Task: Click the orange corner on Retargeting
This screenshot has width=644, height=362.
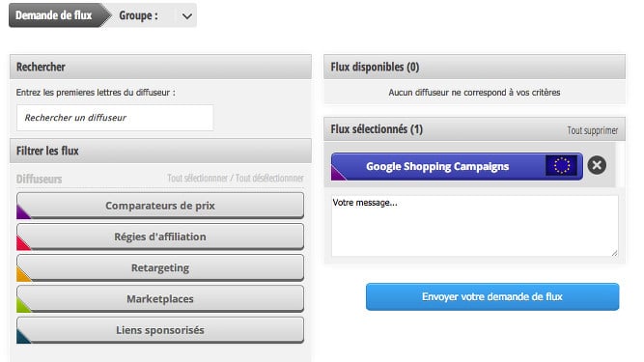Action: pyautogui.click(x=22, y=274)
